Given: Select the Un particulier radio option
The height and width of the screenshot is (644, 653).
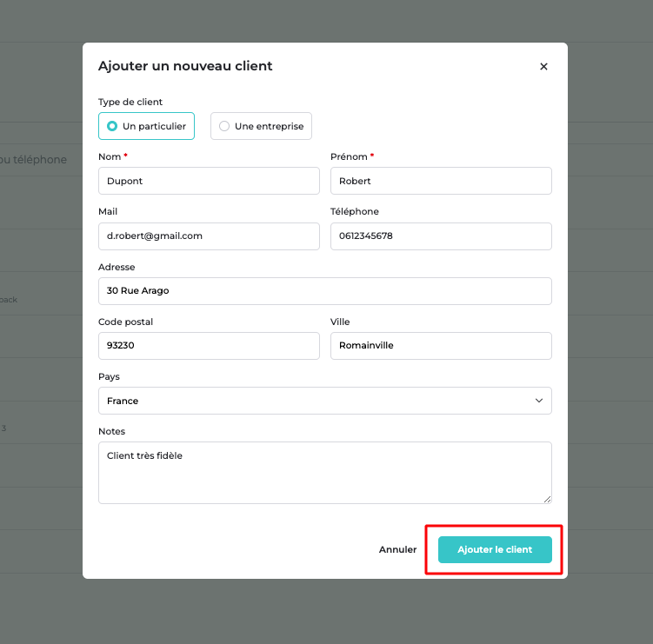Looking at the screenshot, I should click(146, 126).
